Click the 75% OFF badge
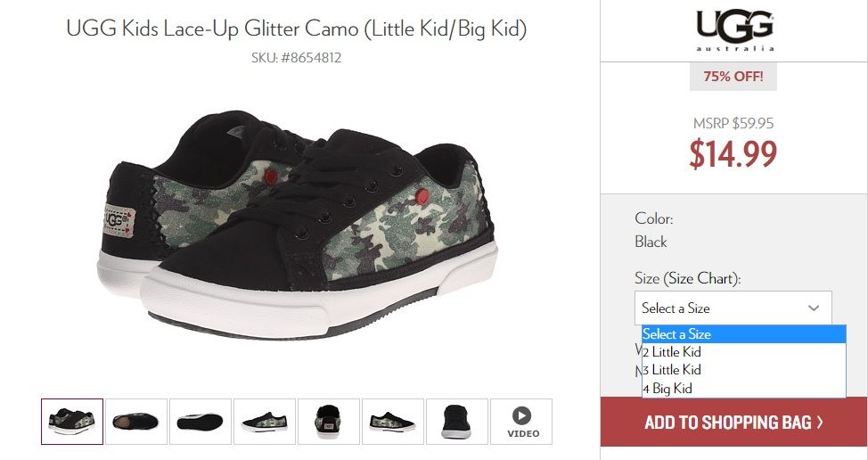The width and height of the screenshot is (868, 460). [x=733, y=77]
